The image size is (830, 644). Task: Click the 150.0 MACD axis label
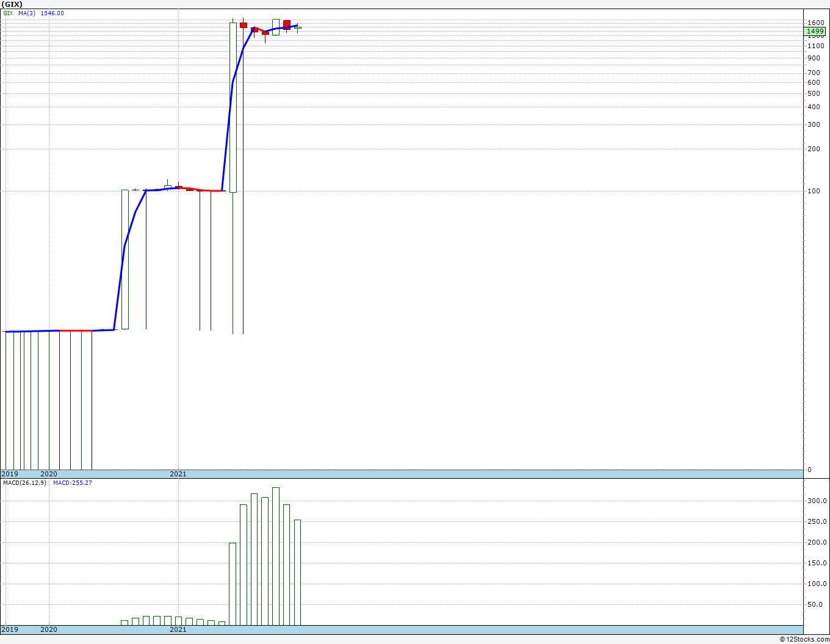817,563
